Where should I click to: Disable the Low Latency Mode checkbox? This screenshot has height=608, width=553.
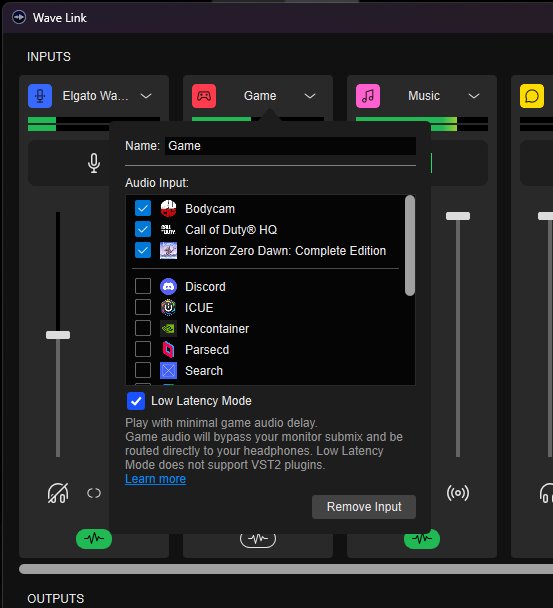tap(136, 401)
